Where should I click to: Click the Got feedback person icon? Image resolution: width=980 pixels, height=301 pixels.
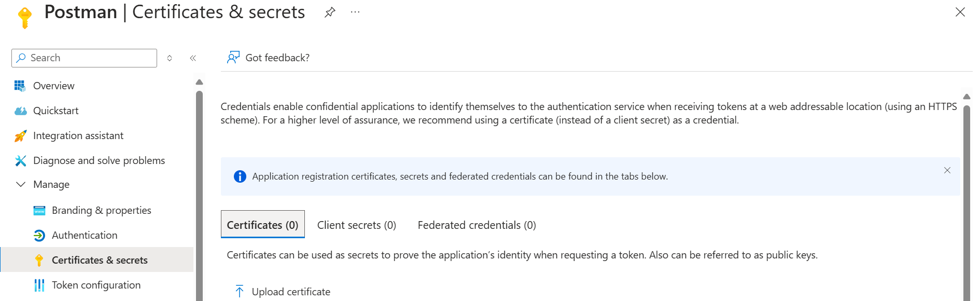point(233,57)
